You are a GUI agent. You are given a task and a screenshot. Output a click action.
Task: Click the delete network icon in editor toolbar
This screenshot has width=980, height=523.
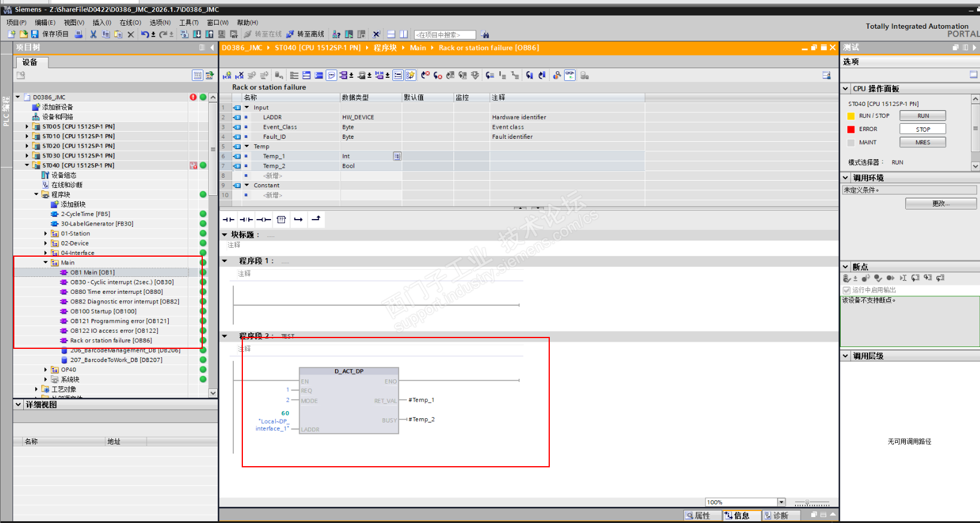point(239,75)
